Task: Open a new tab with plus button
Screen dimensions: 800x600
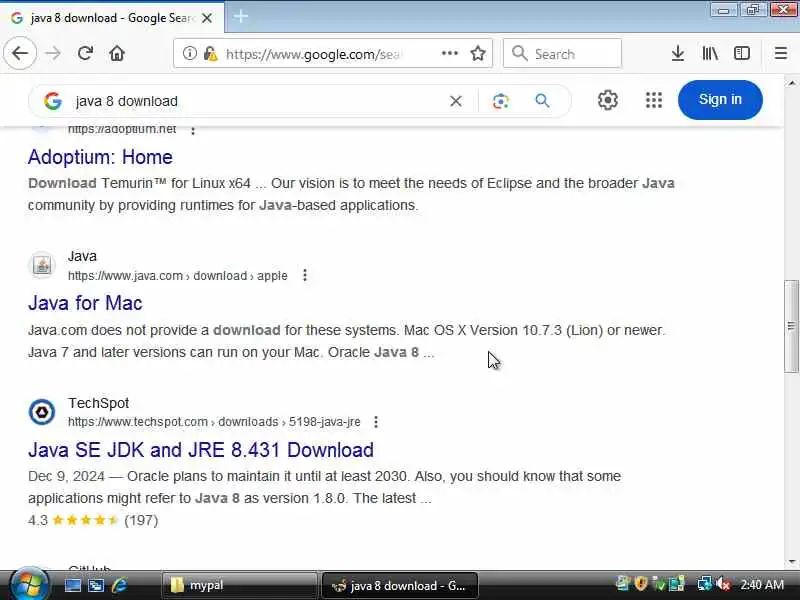Action: (241, 17)
